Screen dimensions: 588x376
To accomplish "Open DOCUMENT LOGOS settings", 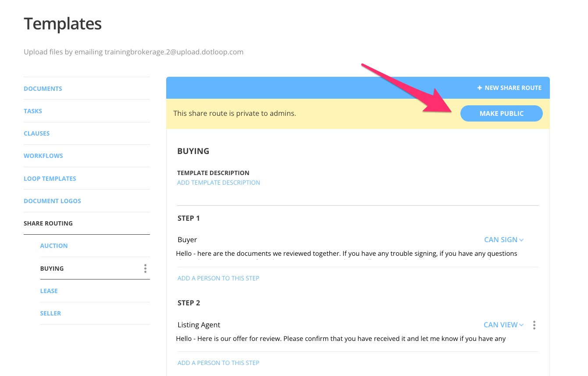I will click(x=52, y=201).
